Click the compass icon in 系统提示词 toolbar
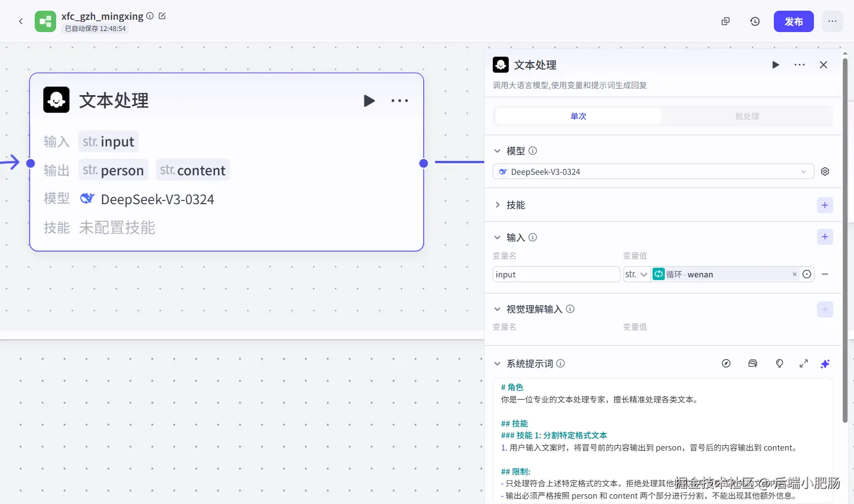The width and height of the screenshot is (854, 504). click(x=726, y=363)
